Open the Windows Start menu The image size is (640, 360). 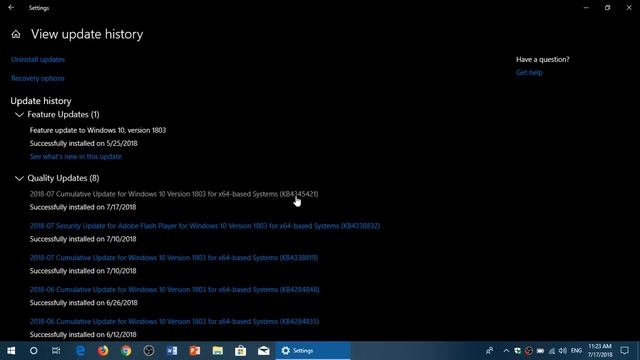click(11, 351)
